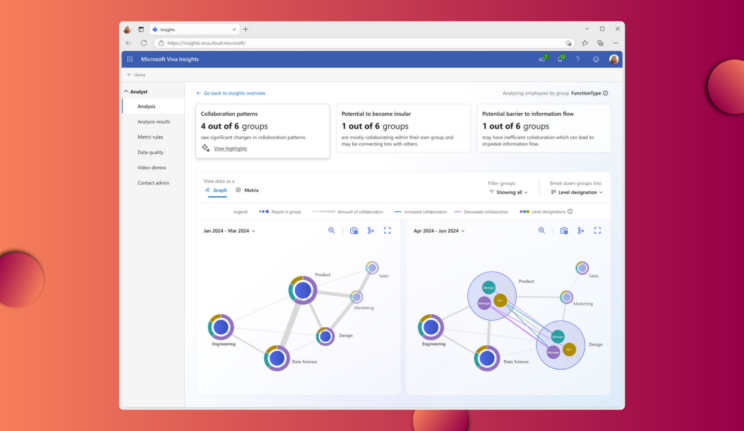
Task: Open Analysis results in sidebar
Action: (153, 122)
